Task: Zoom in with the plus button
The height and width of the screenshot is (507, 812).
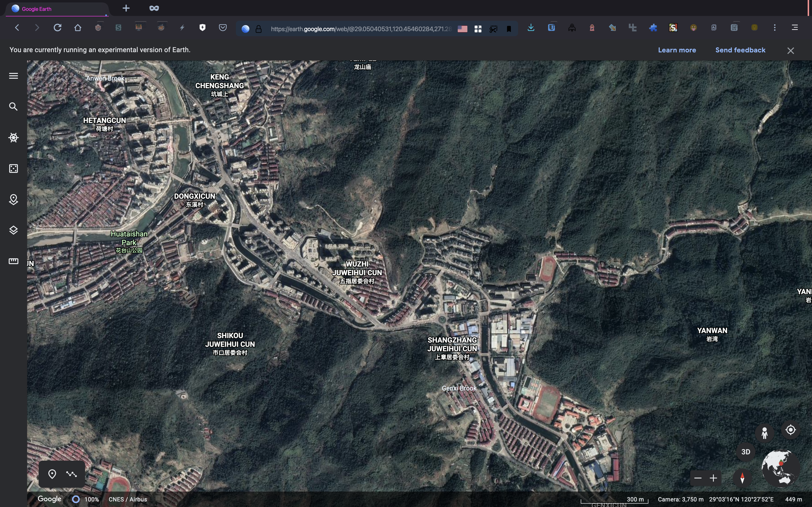Action: click(x=713, y=478)
